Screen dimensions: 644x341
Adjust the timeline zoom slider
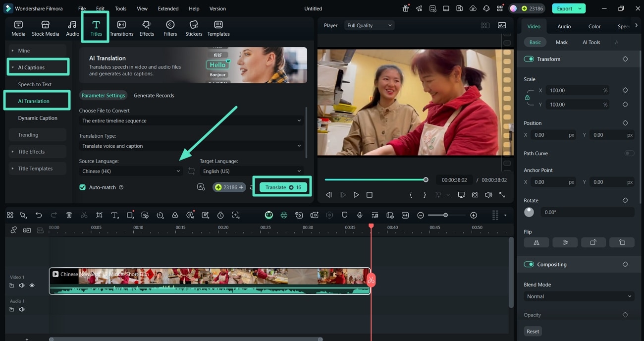[x=445, y=215]
